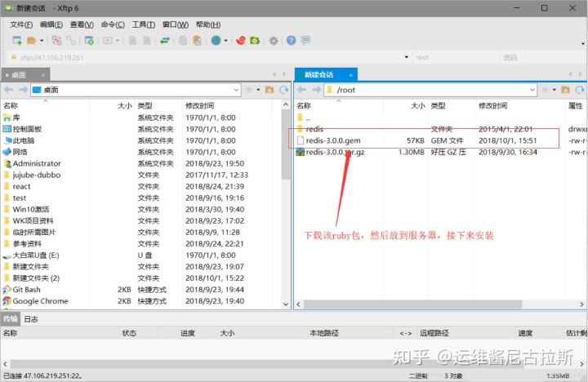588x382 pixels.
Task: Click the Disconnect toolbar icon
Action: pos(71,41)
